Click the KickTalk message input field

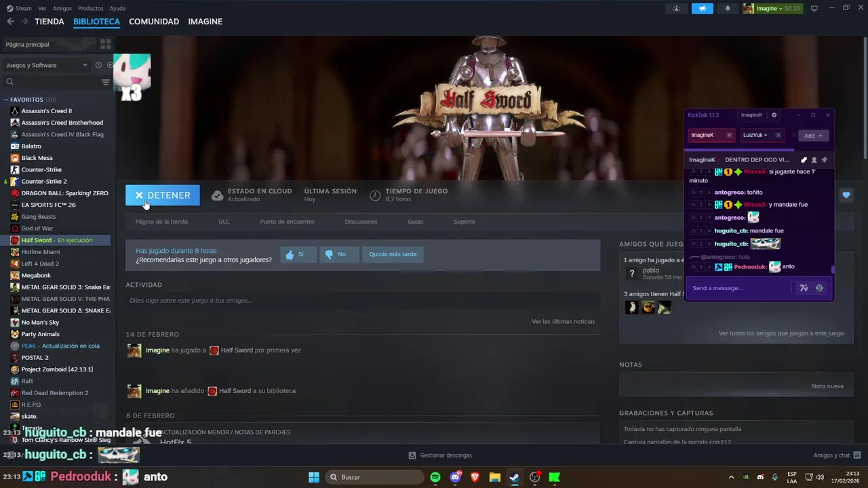click(739, 288)
